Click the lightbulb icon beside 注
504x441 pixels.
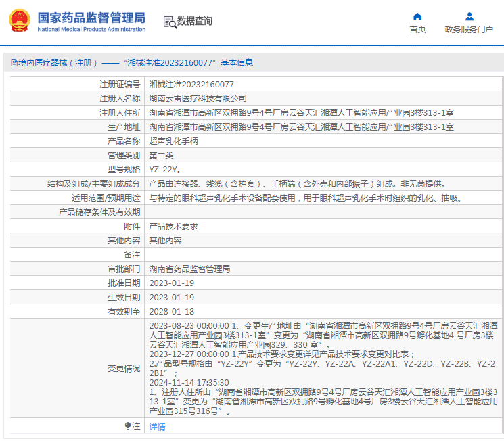tap(128, 426)
